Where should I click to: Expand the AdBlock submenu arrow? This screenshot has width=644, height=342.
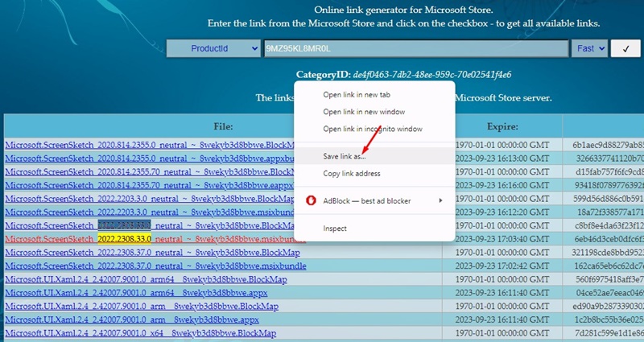pyautogui.click(x=440, y=200)
